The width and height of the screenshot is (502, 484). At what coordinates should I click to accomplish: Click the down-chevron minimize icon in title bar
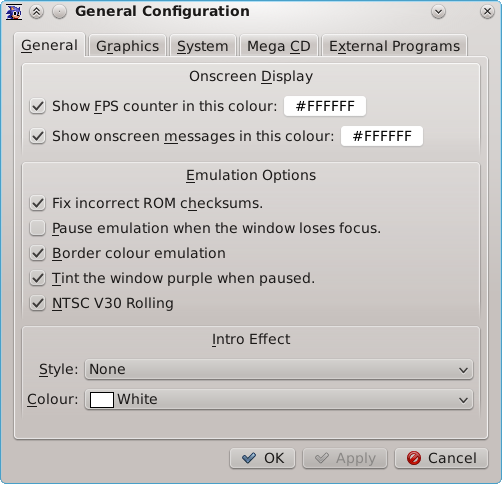click(438, 12)
